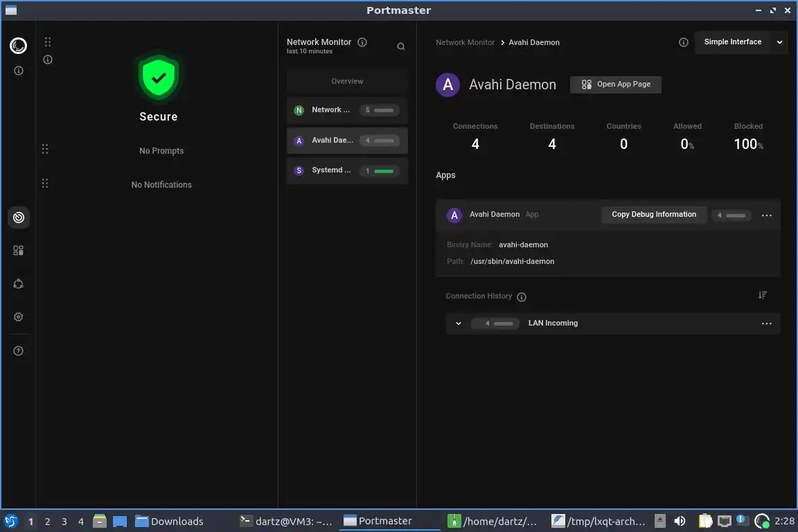Screen dimensions: 798x532
Task: Click the /usr/sbin/avahi-daemon path text
Action: [512, 261]
